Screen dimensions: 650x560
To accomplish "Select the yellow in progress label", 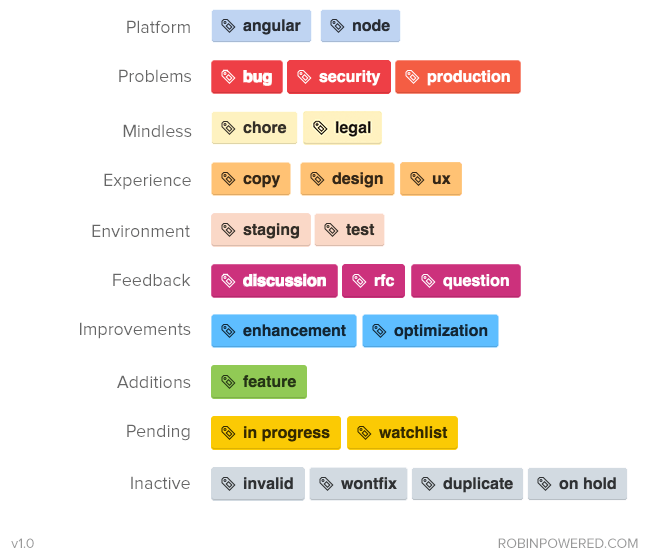I will click(275, 433).
